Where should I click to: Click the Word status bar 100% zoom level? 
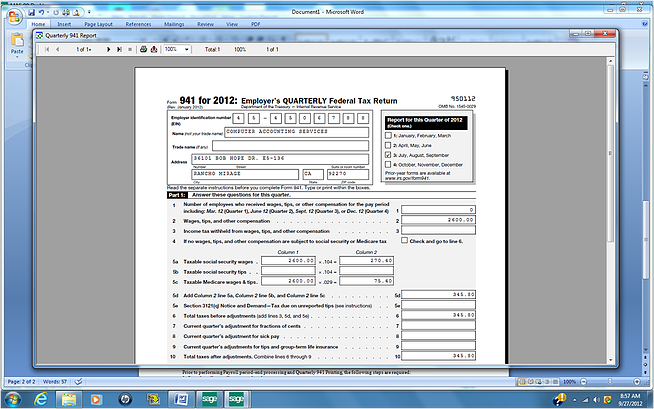pos(569,381)
